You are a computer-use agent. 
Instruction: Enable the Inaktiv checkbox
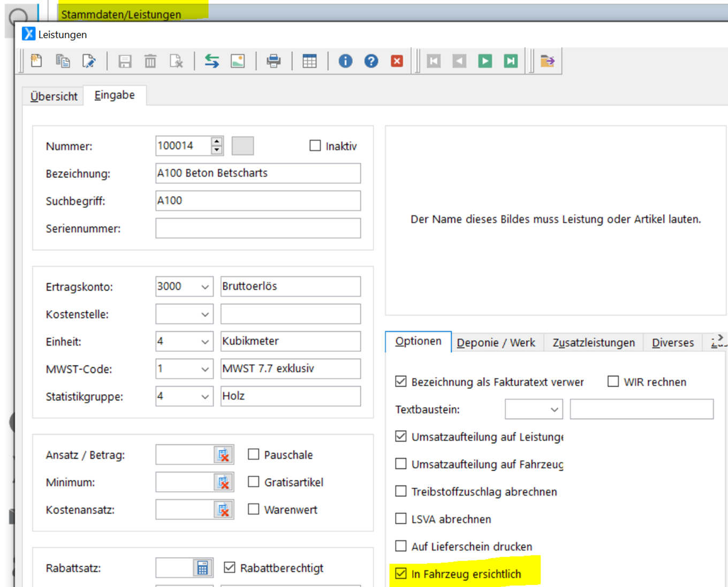pyautogui.click(x=315, y=146)
